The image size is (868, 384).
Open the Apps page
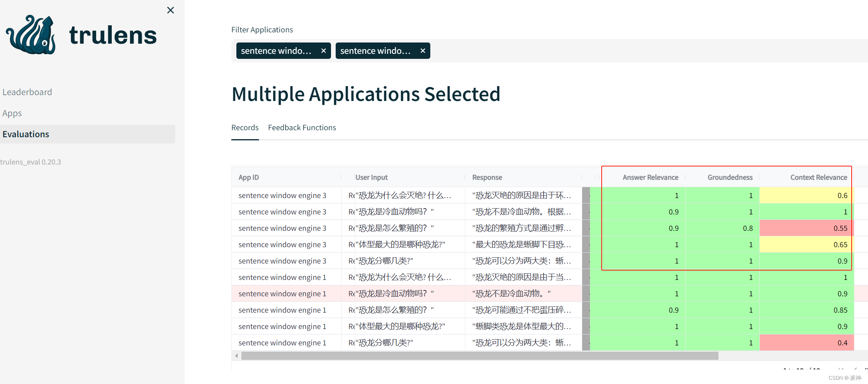tap(12, 113)
